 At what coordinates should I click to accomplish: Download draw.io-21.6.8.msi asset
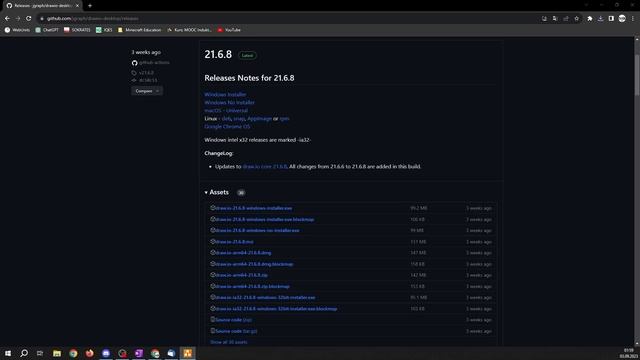(x=234, y=242)
